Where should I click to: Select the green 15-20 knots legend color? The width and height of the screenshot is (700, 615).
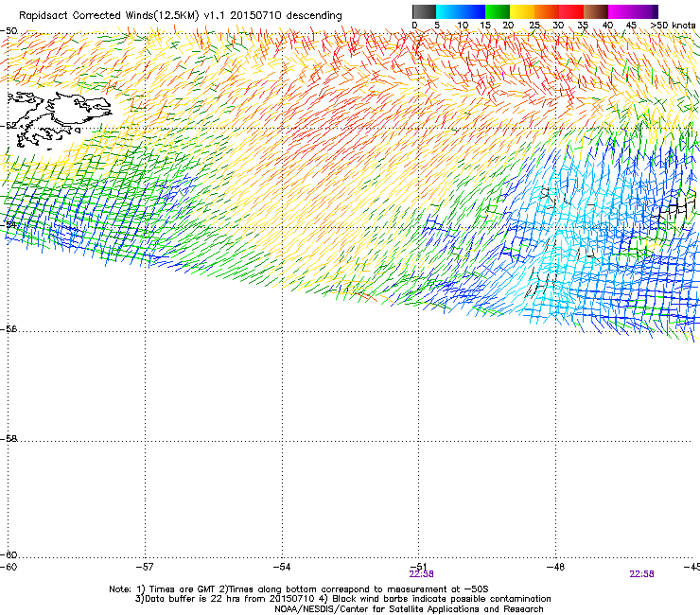point(498,11)
